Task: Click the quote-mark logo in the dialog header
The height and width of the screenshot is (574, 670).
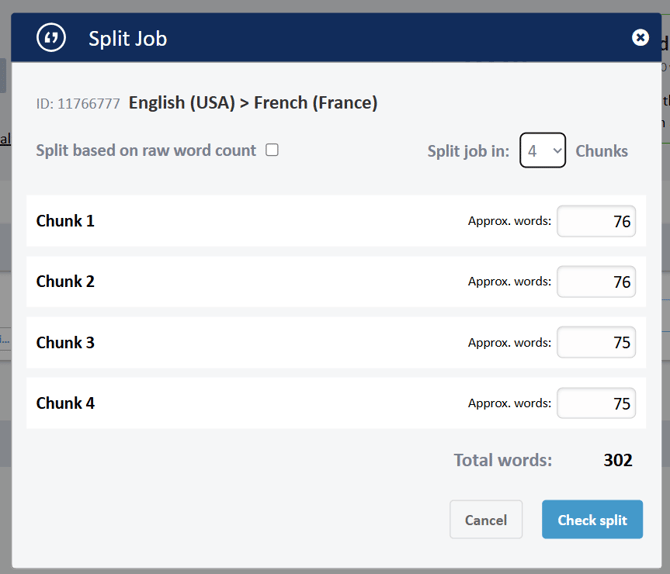Action: 51,38
